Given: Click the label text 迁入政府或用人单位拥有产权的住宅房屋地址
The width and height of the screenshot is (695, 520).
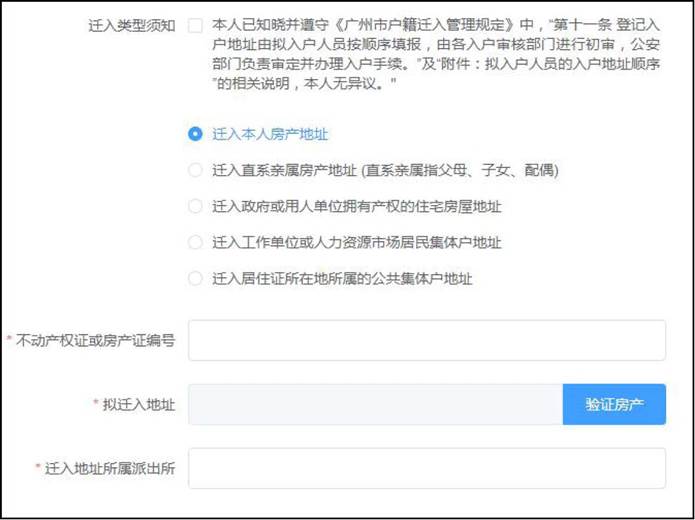Looking at the screenshot, I should [x=356, y=206].
